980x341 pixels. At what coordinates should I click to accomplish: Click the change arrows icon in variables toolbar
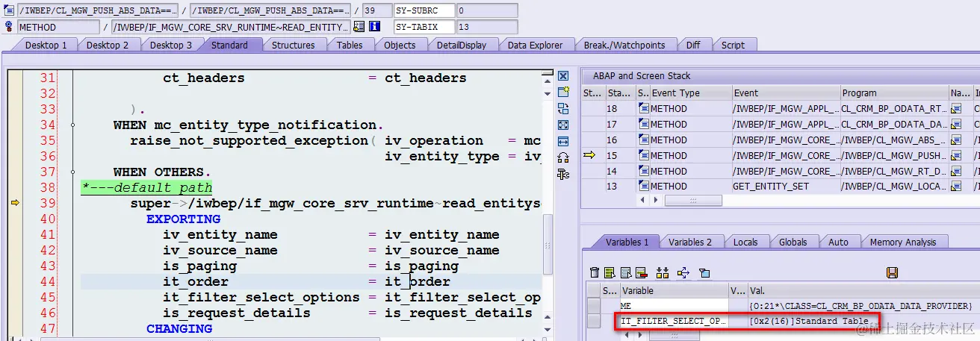click(683, 272)
